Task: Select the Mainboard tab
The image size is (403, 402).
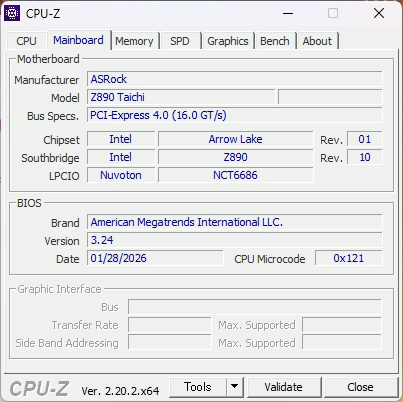Action: [x=78, y=40]
